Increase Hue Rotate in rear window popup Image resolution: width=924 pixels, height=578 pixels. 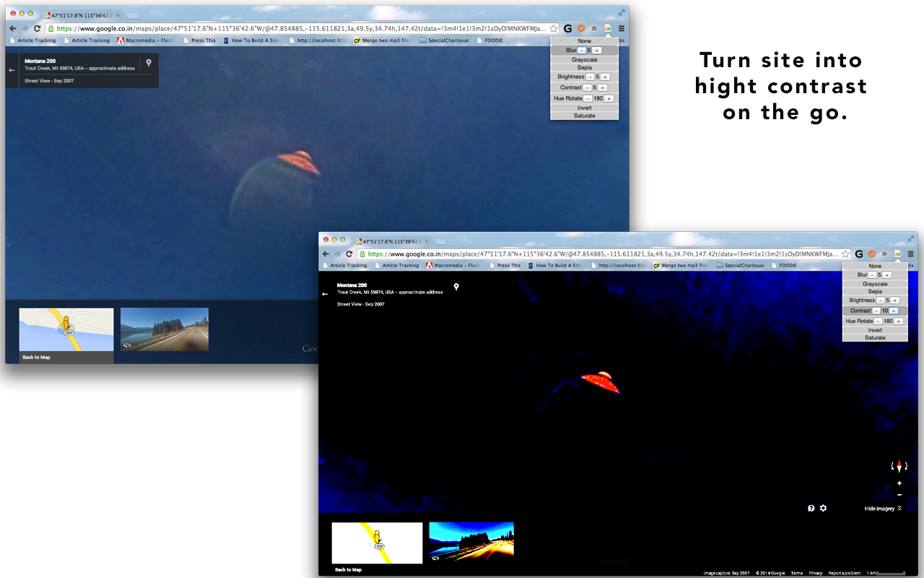609,98
